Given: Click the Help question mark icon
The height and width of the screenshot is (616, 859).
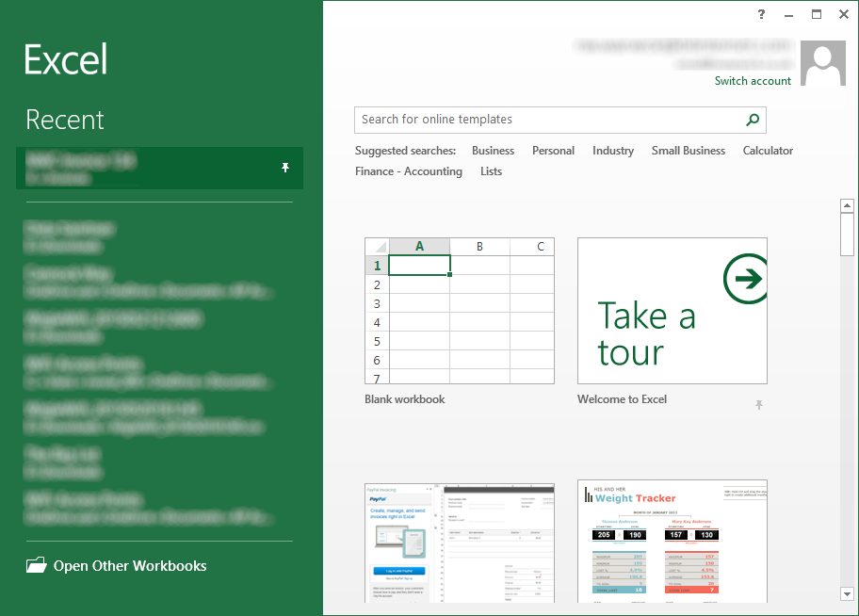Looking at the screenshot, I should coord(761,14).
